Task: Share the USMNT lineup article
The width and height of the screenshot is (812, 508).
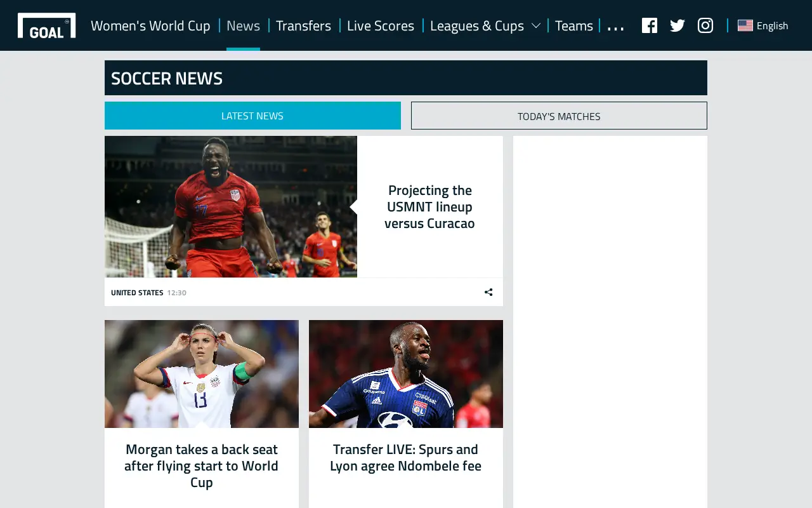Action: pos(488,292)
